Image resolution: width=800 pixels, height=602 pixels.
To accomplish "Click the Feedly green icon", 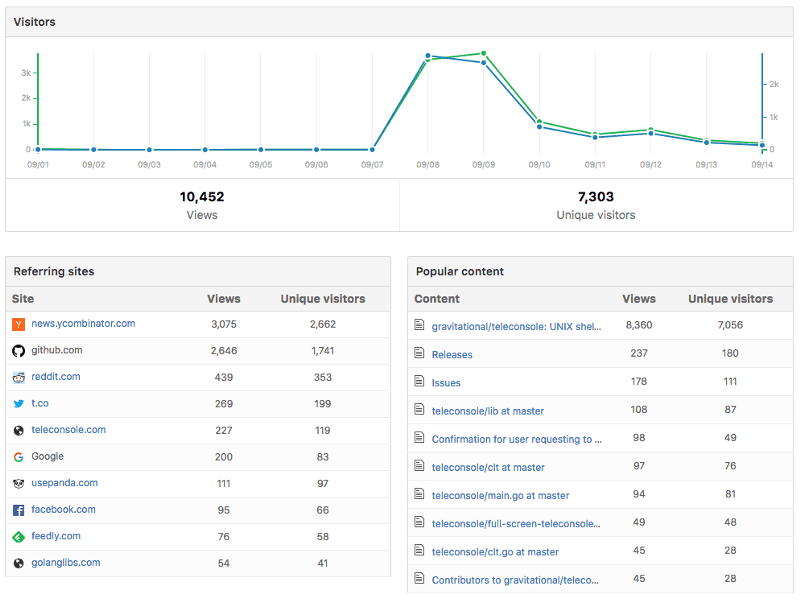I will 18,536.
